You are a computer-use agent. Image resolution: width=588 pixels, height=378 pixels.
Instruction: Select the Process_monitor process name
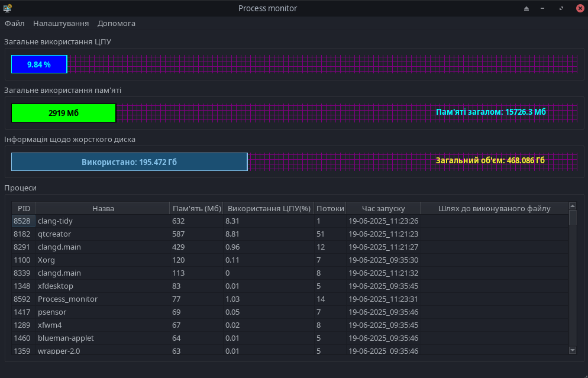pyautogui.click(x=67, y=299)
